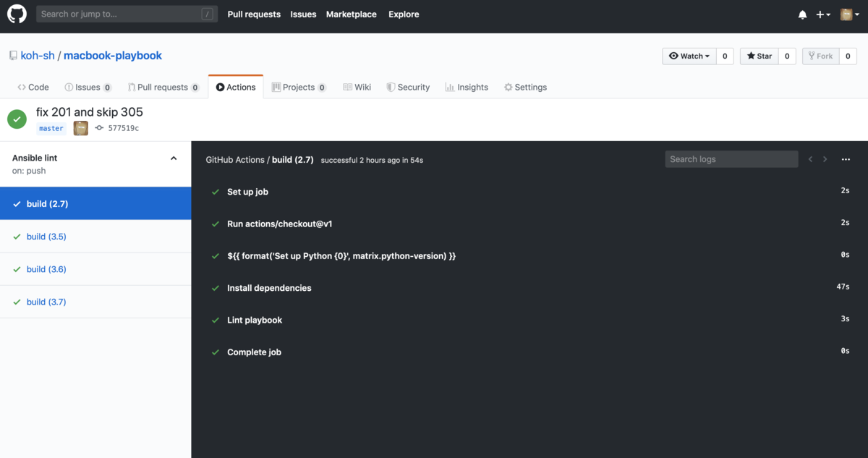The image size is (868, 458).
Task: Go to next log search result
Action: [825, 159]
